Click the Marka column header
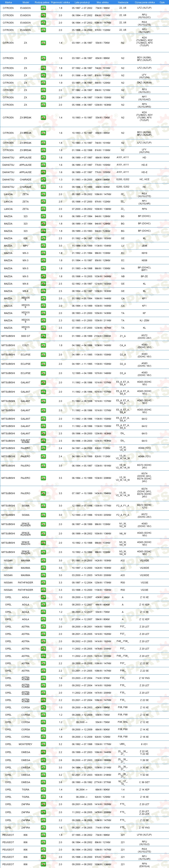The height and width of the screenshot is (868, 169). click(x=8, y=2)
